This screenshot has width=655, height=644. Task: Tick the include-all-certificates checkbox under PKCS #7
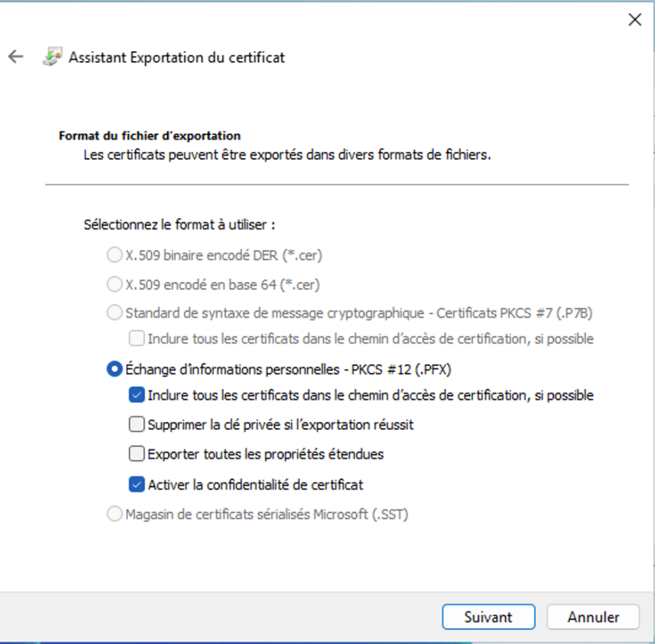coord(136,339)
